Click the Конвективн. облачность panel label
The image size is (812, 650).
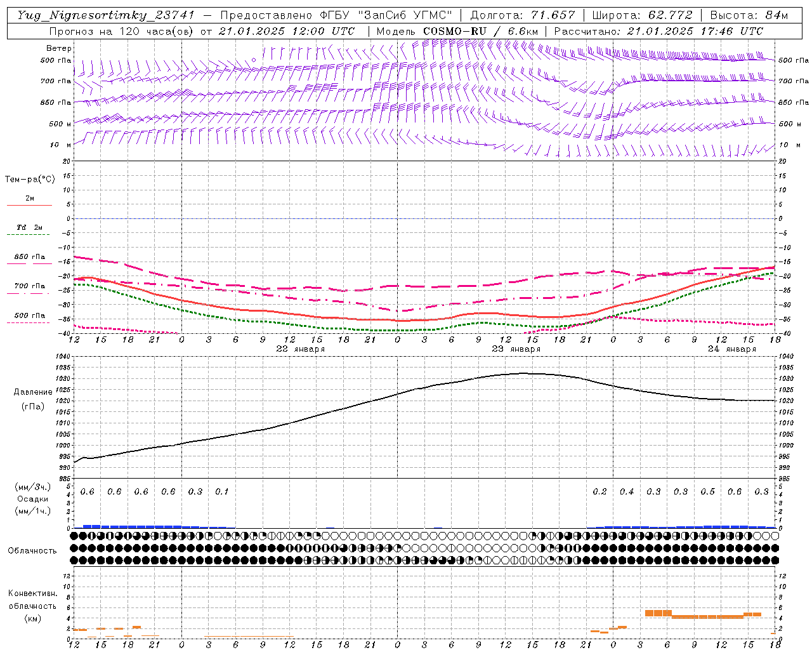(32, 600)
